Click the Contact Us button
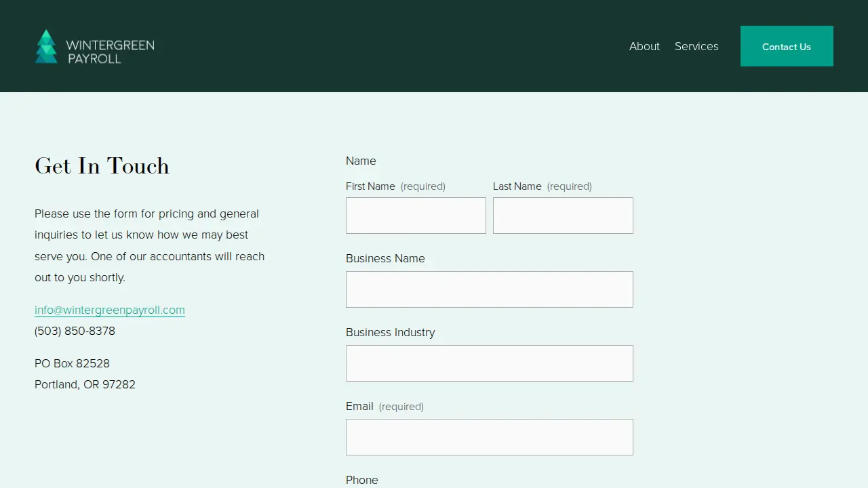Image resolution: width=868 pixels, height=488 pixels. (x=787, y=46)
